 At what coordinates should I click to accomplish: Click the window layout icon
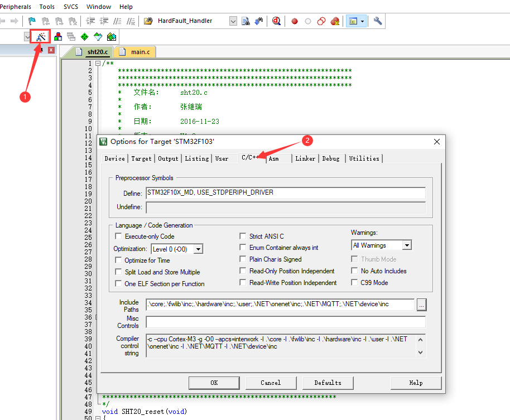coord(353,21)
